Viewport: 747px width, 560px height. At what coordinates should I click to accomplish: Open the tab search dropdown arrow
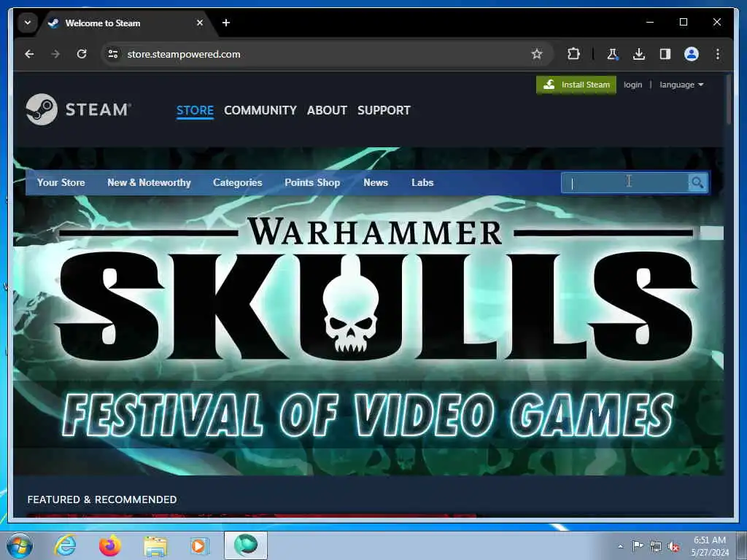pos(28,23)
